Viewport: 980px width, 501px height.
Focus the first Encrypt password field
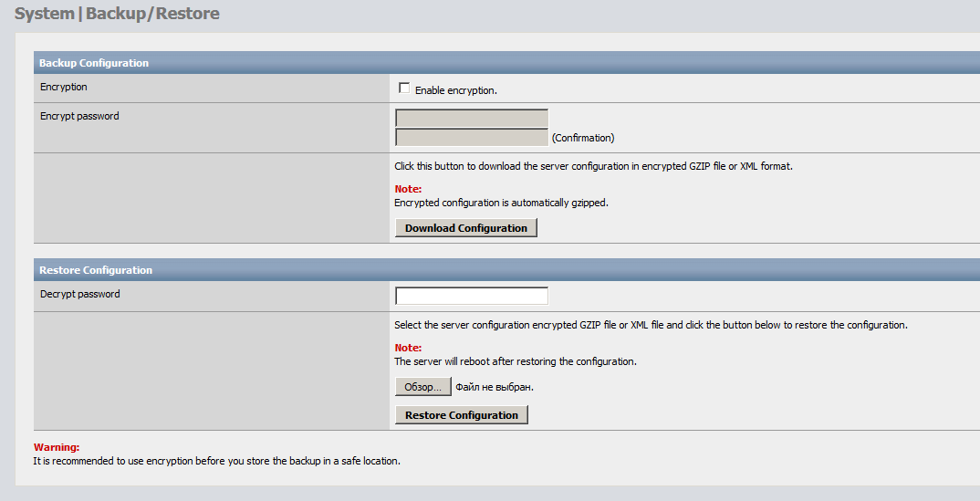[x=471, y=118]
